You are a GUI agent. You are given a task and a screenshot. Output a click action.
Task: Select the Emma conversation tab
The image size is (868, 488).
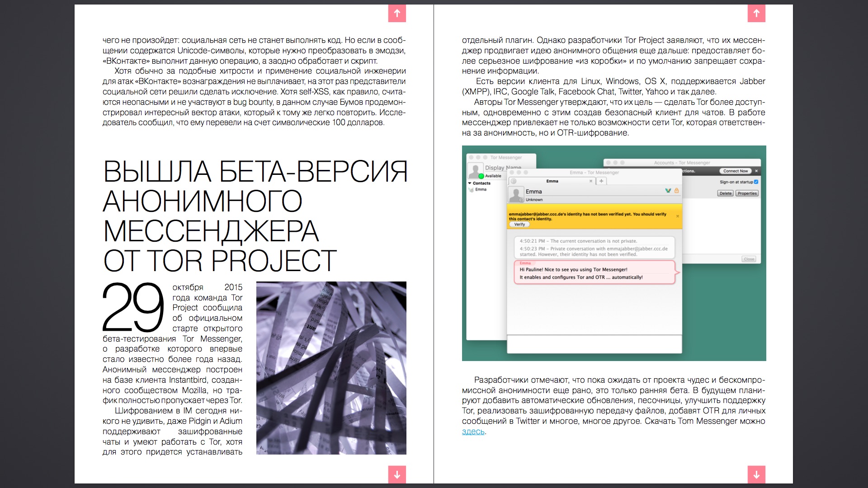pyautogui.click(x=552, y=181)
